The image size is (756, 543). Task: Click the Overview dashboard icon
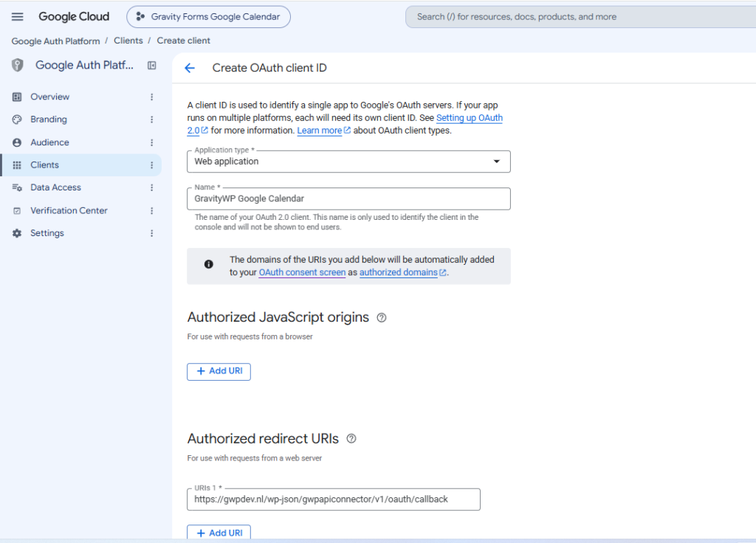pos(17,97)
